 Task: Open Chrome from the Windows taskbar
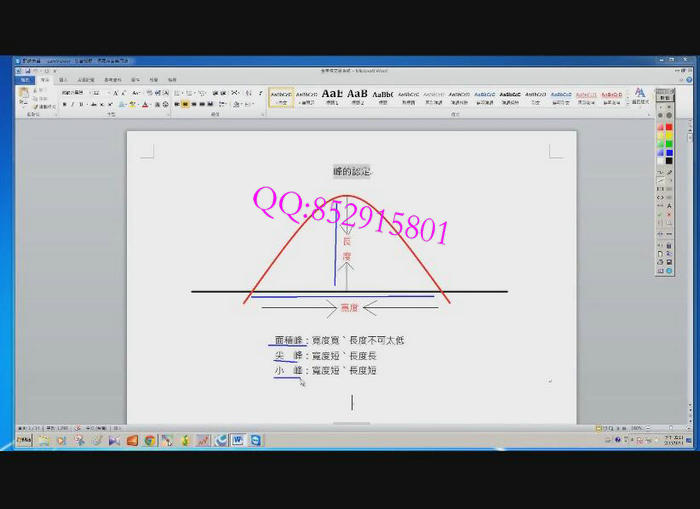(x=149, y=440)
